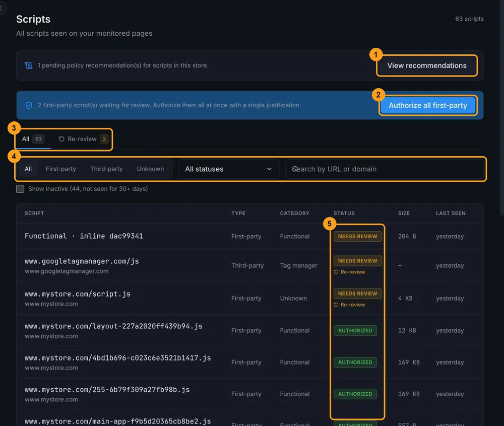Filter by Third-party scripts
This screenshot has width=504, height=426.
click(106, 169)
